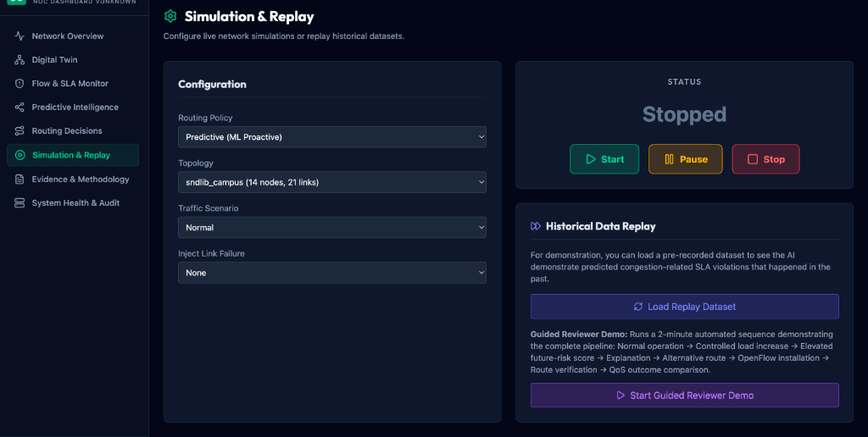Click the Inject Link Failure label

point(211,253)
